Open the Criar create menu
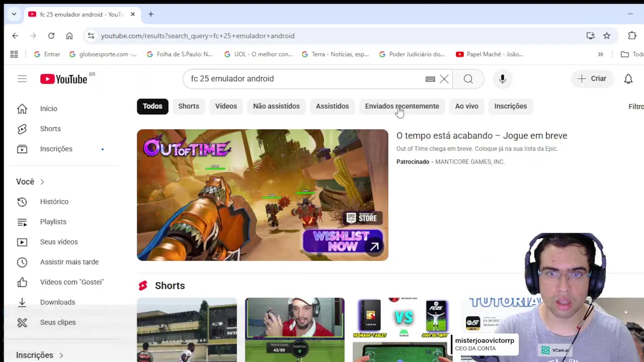The image size is (644, 362). click(592, 78)
